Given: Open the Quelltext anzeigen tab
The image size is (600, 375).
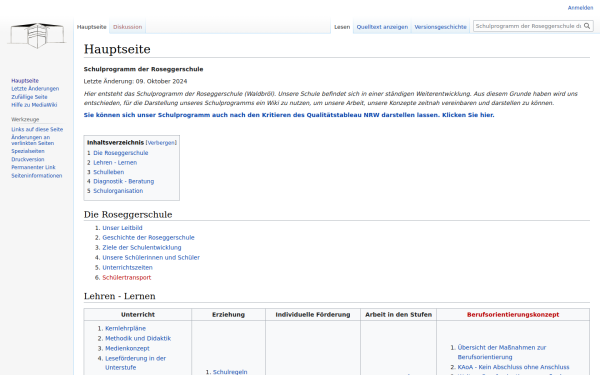Looking at the screenshot, I should pyautogui.click(x=382, y=27).
